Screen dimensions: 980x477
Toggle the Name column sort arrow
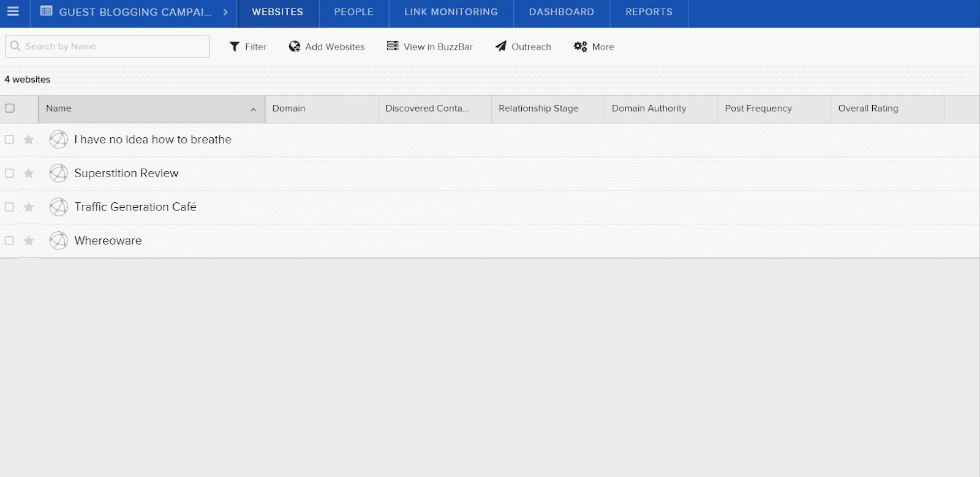click(253, 109)
